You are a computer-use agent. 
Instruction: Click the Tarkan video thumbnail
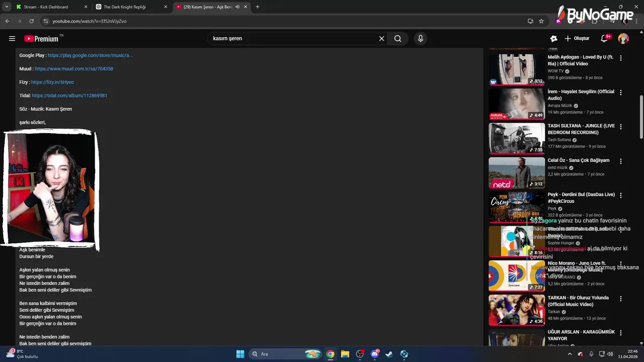click(517, 310)
